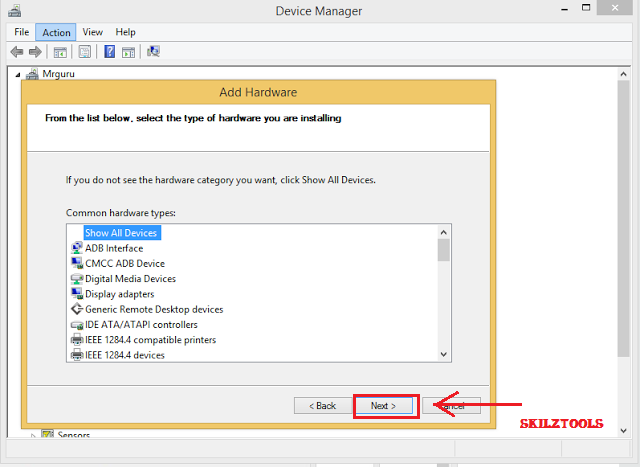Click hardware list scroll-down arrow
Image resolution: width=640 pixels, height=467 pixels.
[444, 354]
